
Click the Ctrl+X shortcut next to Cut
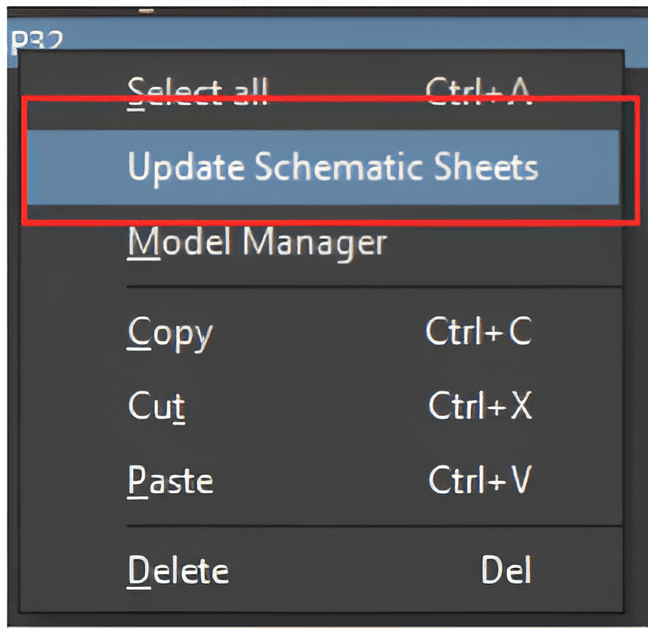(478, 406)
